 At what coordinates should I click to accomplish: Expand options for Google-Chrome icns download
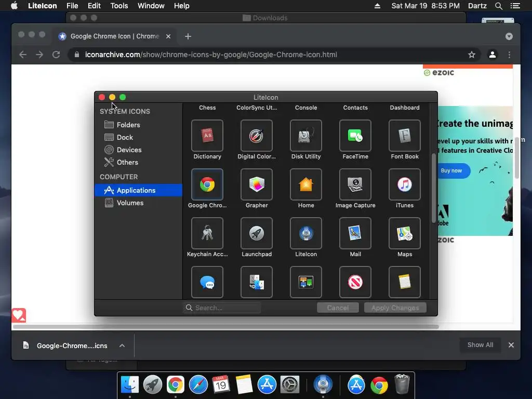pyautogui.click(x=122, y=345)
